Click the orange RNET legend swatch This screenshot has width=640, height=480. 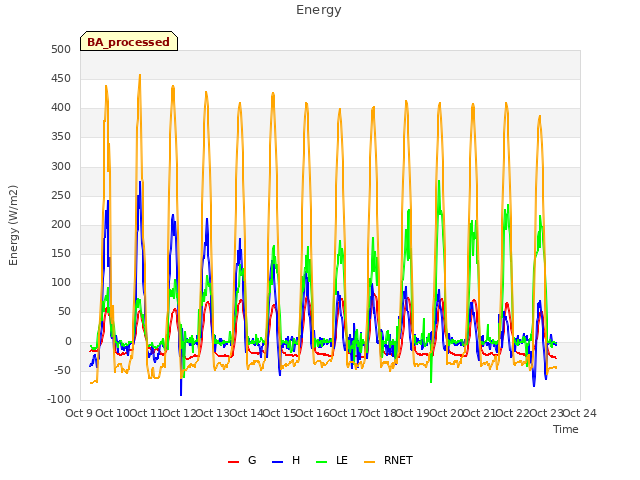click(369, 462)
